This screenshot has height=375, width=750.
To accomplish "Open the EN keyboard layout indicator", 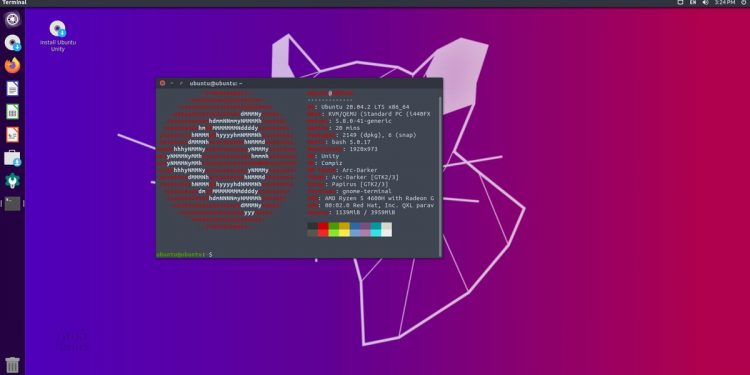I will tap(693, 3).
